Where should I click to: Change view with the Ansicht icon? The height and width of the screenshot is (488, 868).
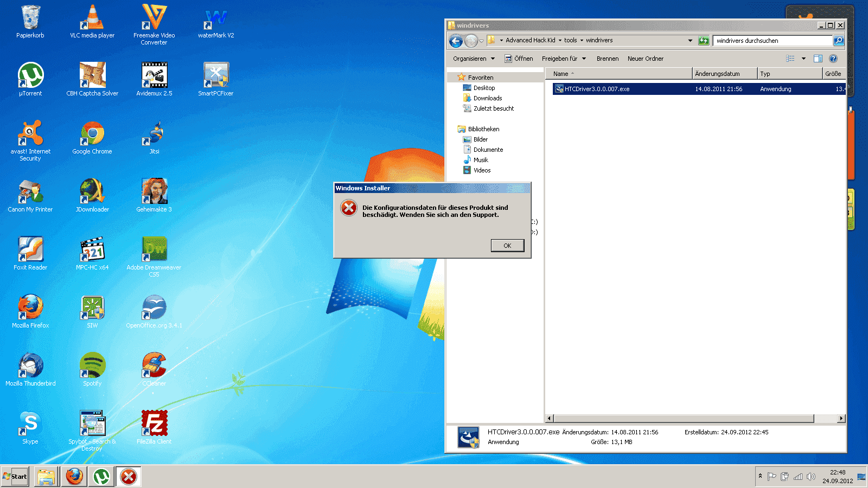pos(790,59)
